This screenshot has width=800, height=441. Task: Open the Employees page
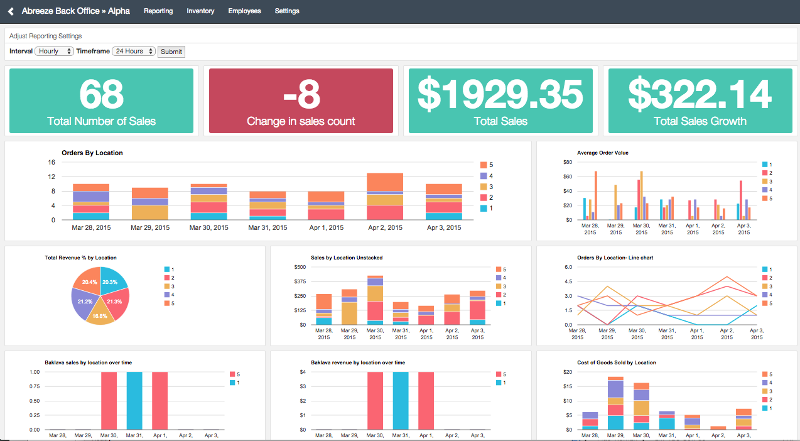tap(244, 11)
